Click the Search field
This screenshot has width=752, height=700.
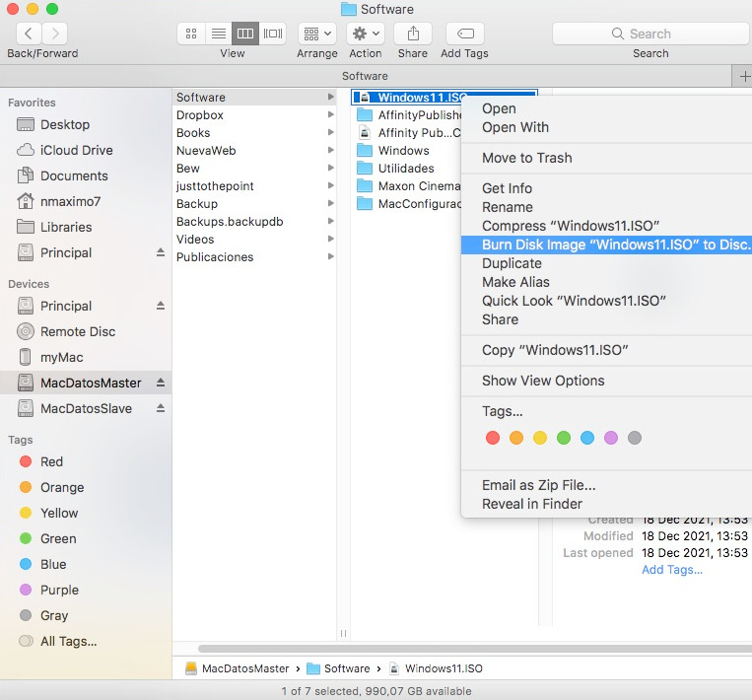(649, 34)
